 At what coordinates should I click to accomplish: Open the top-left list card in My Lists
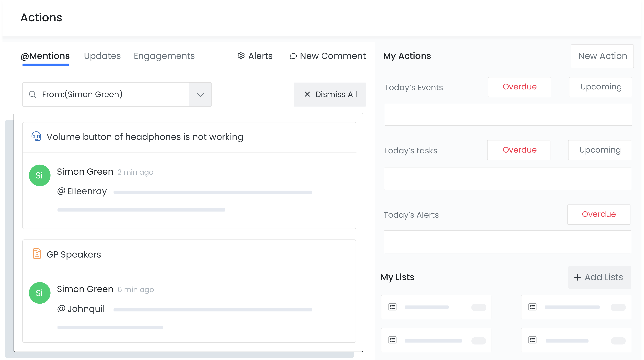[436, 307]
